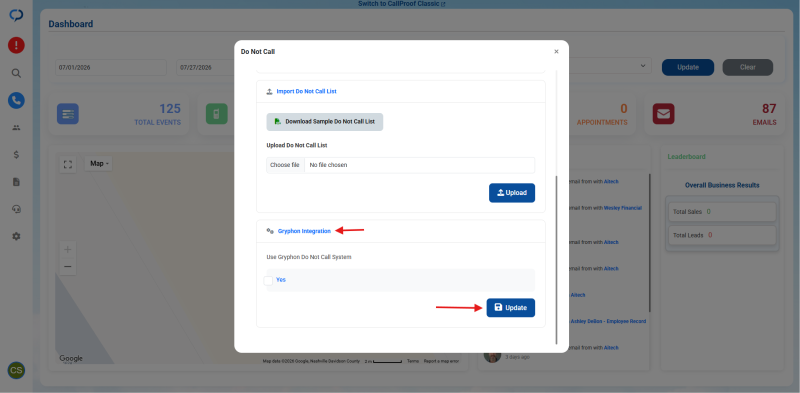
Task: Click the Leaderboard heading
Action: (686, 157)
